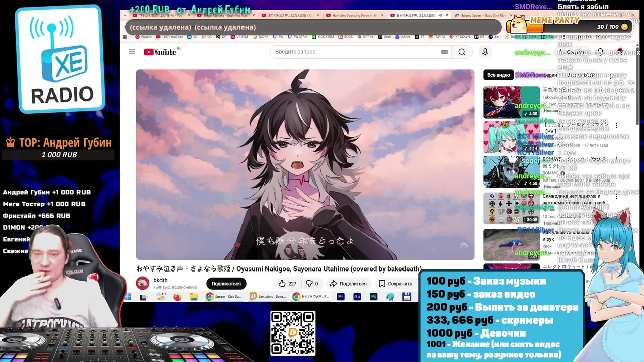The width and height of the screenshot is (644, 362).
Task: Dislike the video with thumbs-down icon
Action: point(312,284)
